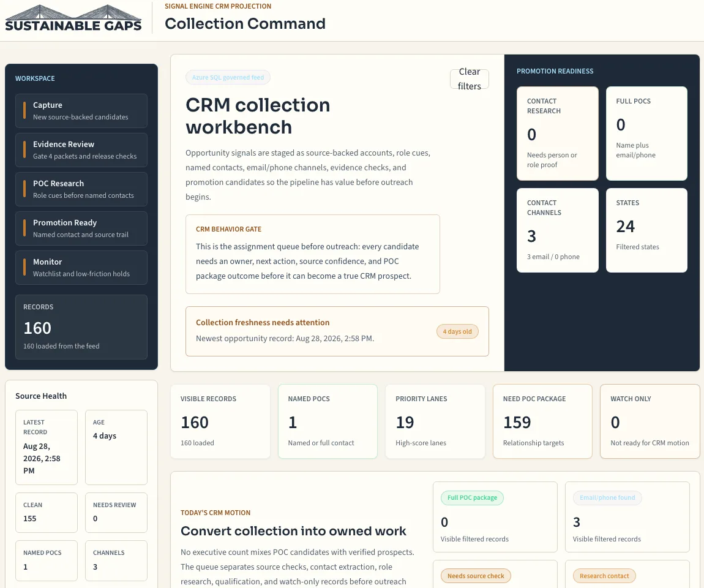Screen dimensions: 704x588
Task: Select the Named POCs stat card
Action: pos(328,421)
